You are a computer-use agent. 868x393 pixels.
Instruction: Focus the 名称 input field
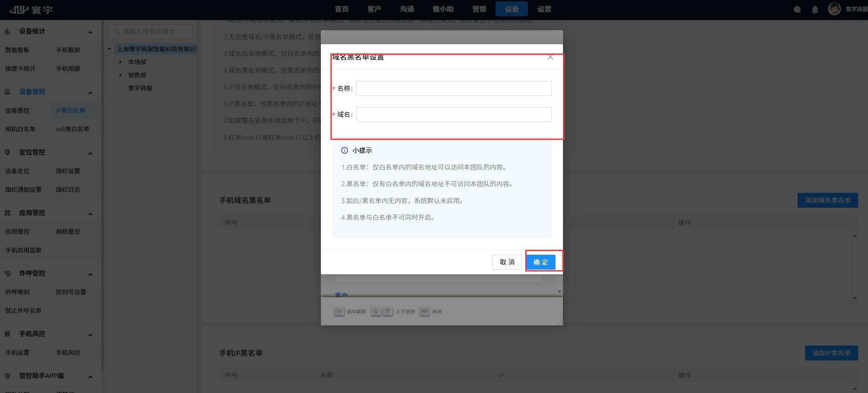(454, 88)
